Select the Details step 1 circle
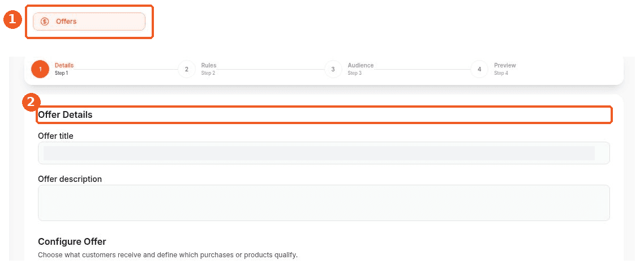The image size is (644, 272). pos(40,69)
